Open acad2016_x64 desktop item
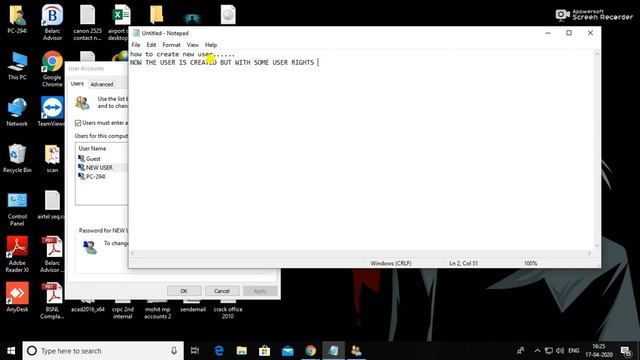Viewport: 640px width, 360px height. [x=87, y=306]
